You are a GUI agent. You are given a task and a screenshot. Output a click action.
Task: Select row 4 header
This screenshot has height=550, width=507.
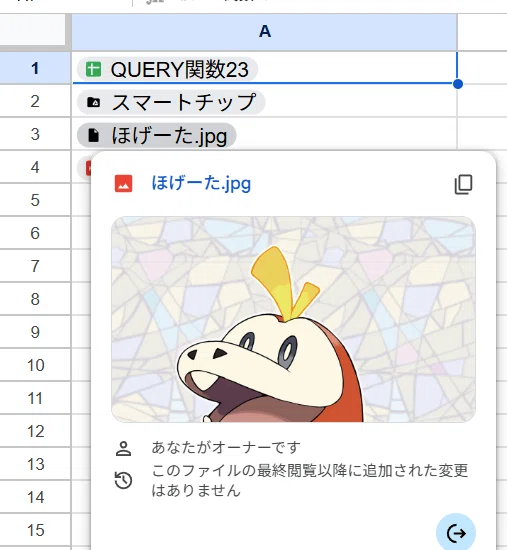click(35, 167)
